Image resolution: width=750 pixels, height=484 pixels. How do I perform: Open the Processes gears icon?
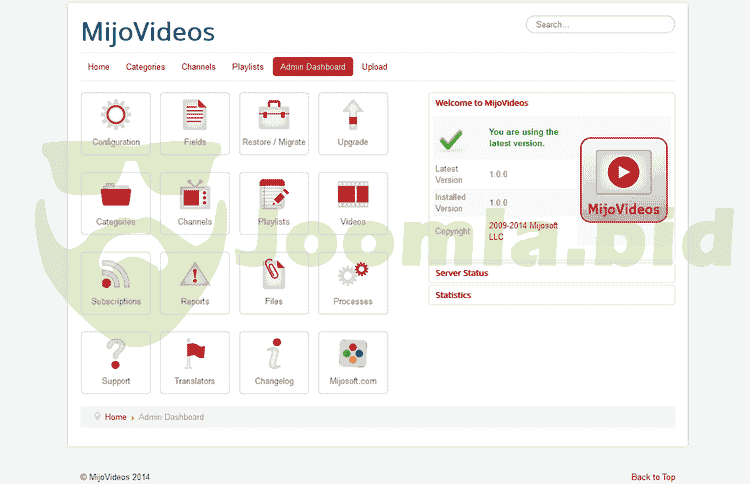(x=352, y=276)
